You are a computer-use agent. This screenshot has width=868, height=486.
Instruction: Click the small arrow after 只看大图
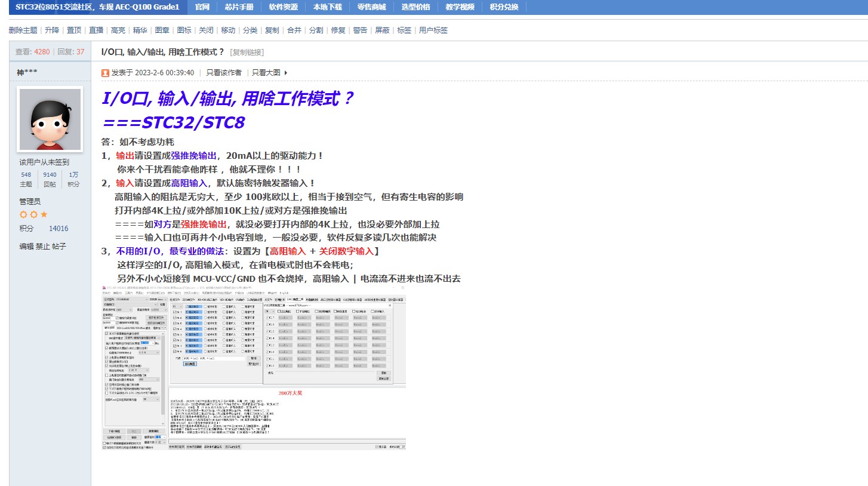[x=285, y=73]
